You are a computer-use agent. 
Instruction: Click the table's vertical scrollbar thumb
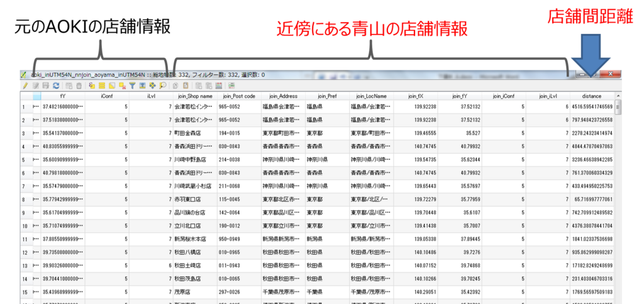click(x=618, y=107)
